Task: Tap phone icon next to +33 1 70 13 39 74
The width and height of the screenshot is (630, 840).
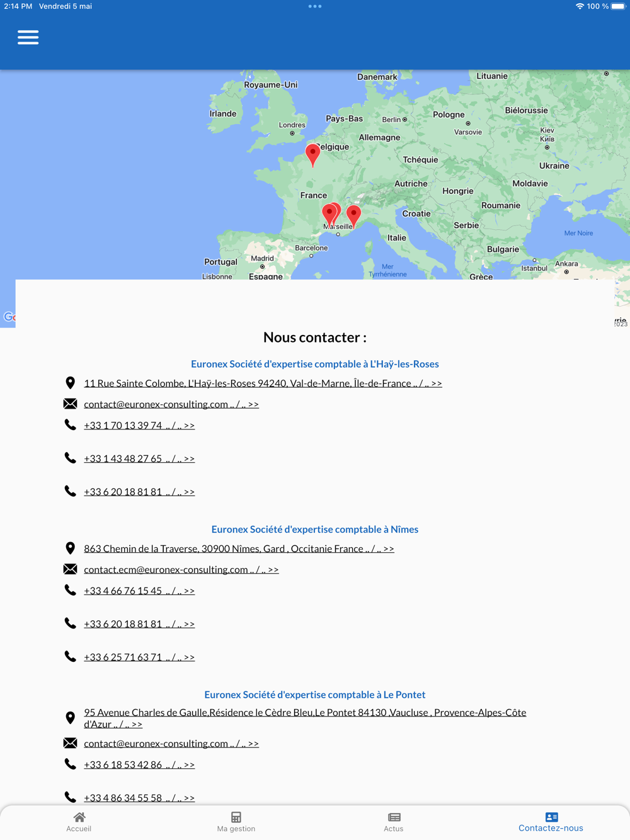Action: 71,425
